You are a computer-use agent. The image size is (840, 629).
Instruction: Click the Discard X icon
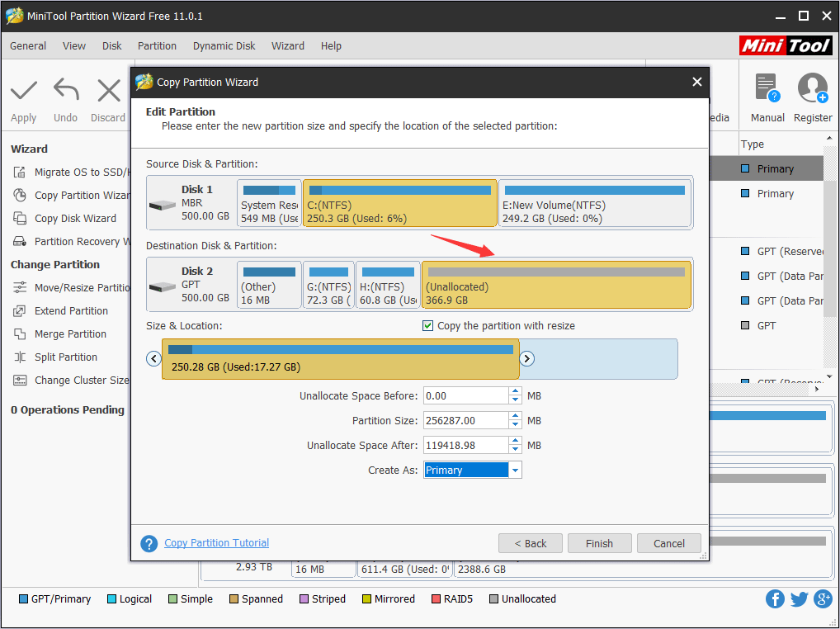(x=108, y=91)
